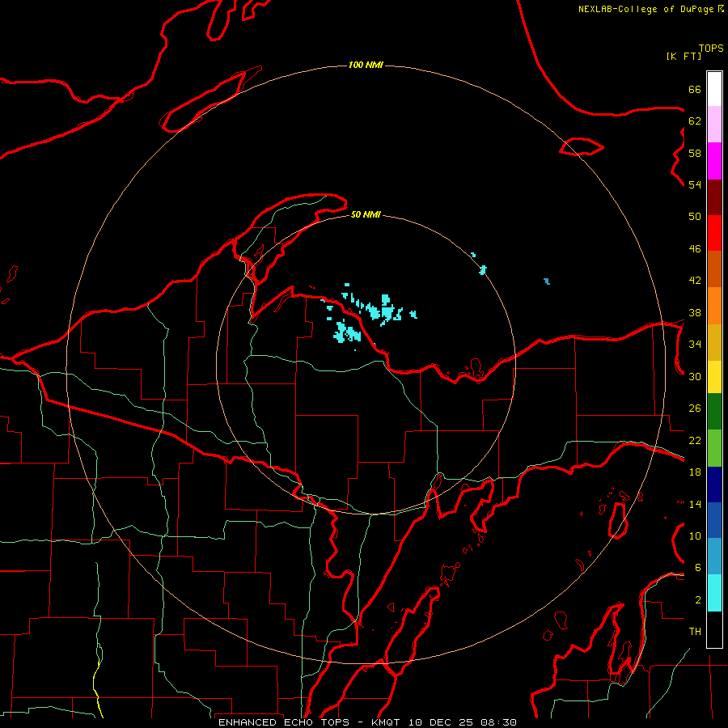Click the magenta legend swatch
The height and width of the screenshot is (728, 728).
coord(714,161)
